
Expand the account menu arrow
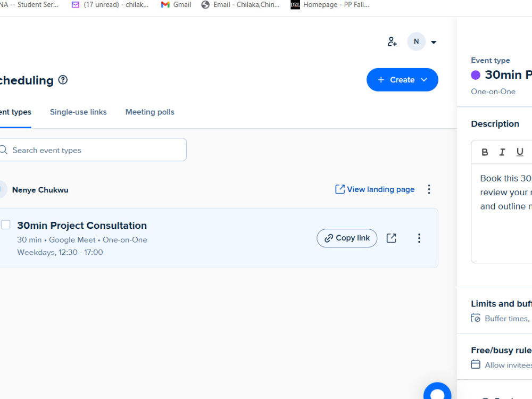pyautogui.click(x=434, y=43)
